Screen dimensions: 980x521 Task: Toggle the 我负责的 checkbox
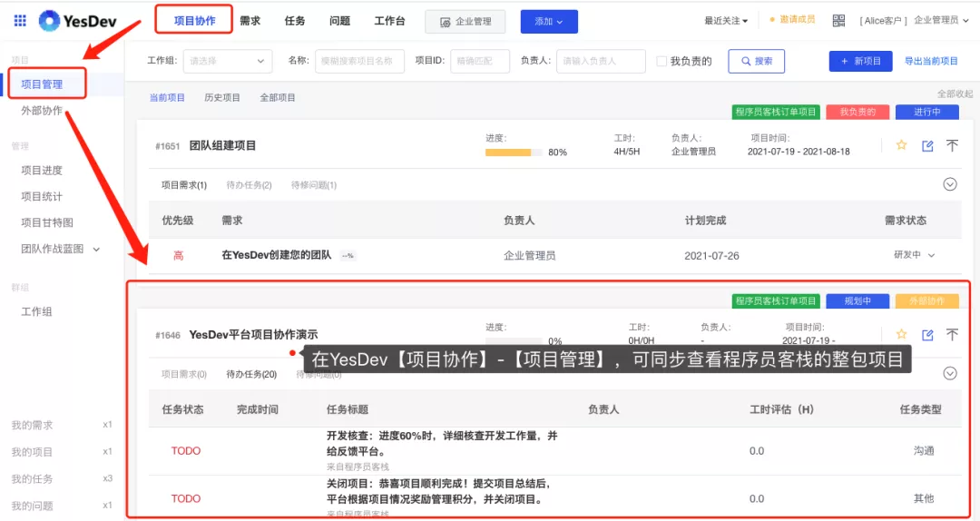tap(661, 62)
